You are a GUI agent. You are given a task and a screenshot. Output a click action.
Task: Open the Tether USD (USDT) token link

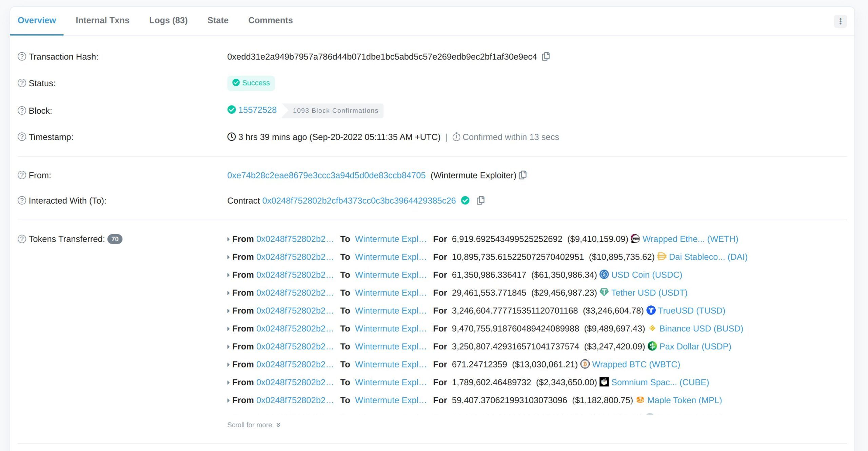[649, 293]
